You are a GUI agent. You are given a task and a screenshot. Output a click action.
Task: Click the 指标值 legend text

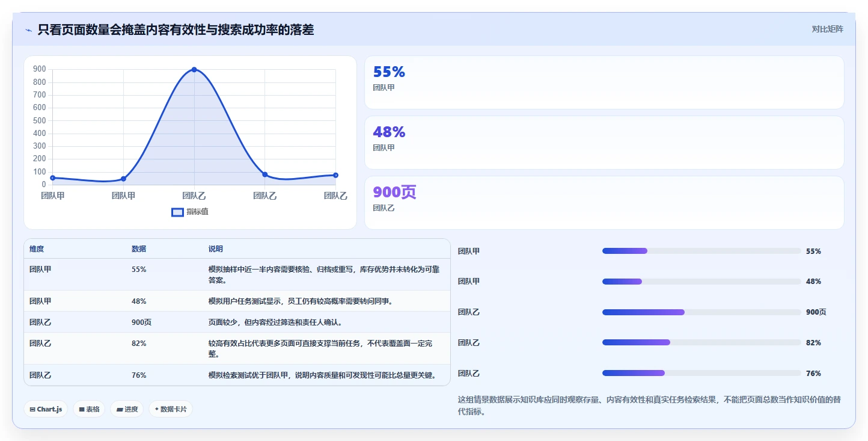coord(197,212)
